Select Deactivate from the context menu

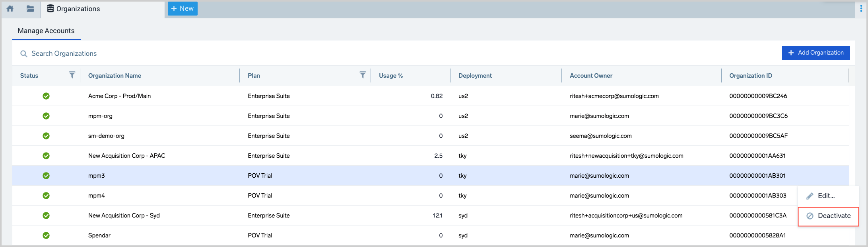pos(828,216)
